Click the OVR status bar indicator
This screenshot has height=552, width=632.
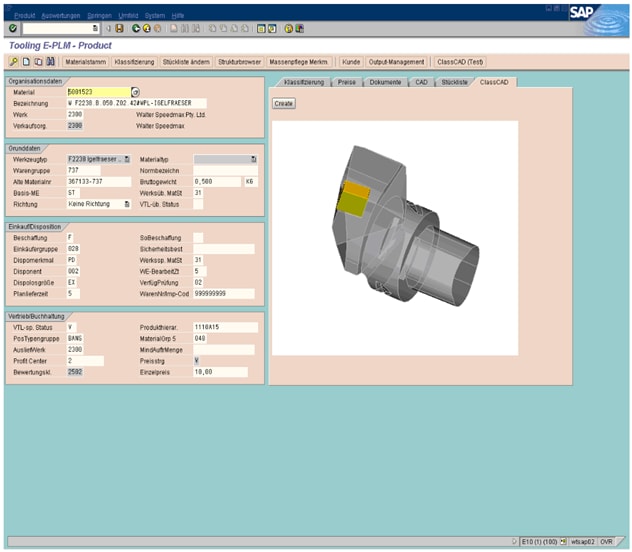pos(606,542)
